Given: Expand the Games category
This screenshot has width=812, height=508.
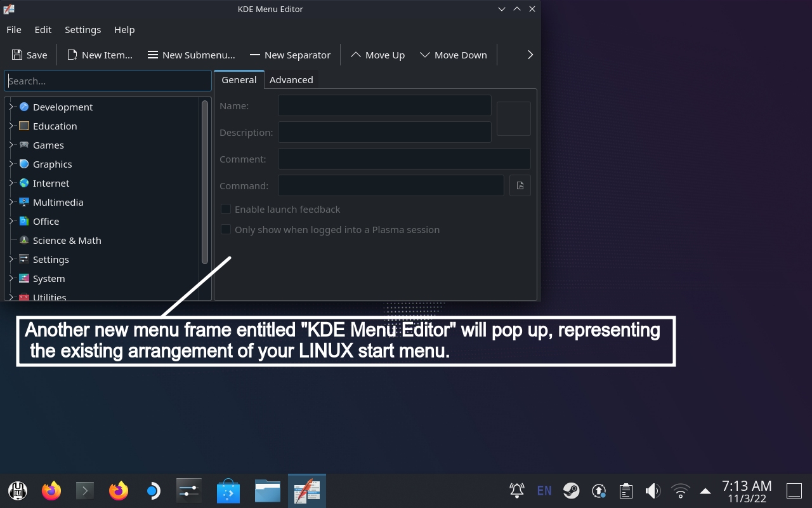Looking at the screenshot, I should (11, 145).
